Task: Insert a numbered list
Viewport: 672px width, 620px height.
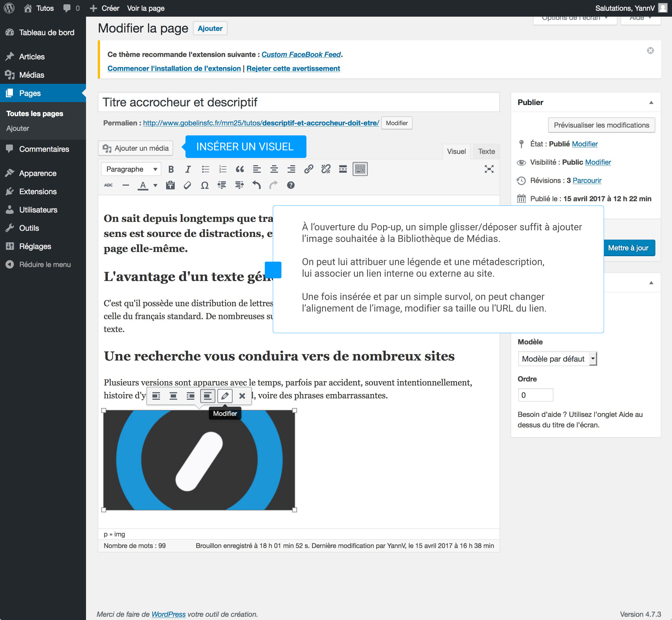Action: (x=223, y=169)
